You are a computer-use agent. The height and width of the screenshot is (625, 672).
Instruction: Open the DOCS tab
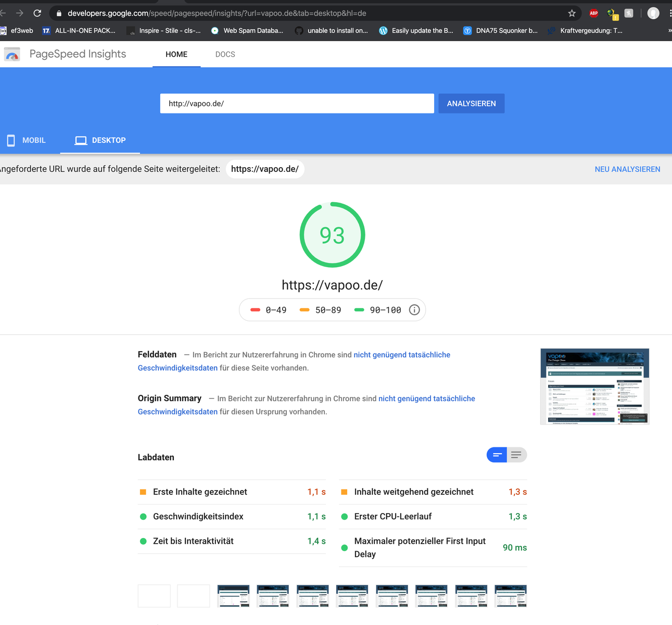(x=225, y=54)
